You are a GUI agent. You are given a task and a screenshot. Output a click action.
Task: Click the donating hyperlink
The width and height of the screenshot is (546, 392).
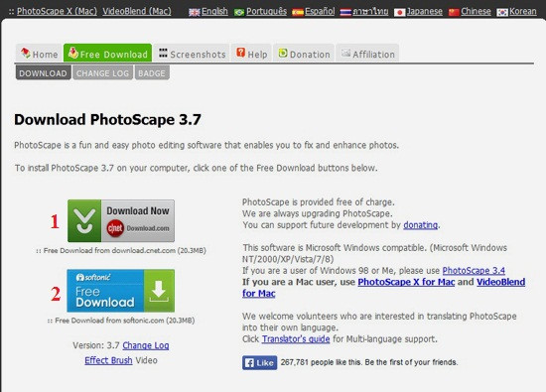(x=420, y=225)
